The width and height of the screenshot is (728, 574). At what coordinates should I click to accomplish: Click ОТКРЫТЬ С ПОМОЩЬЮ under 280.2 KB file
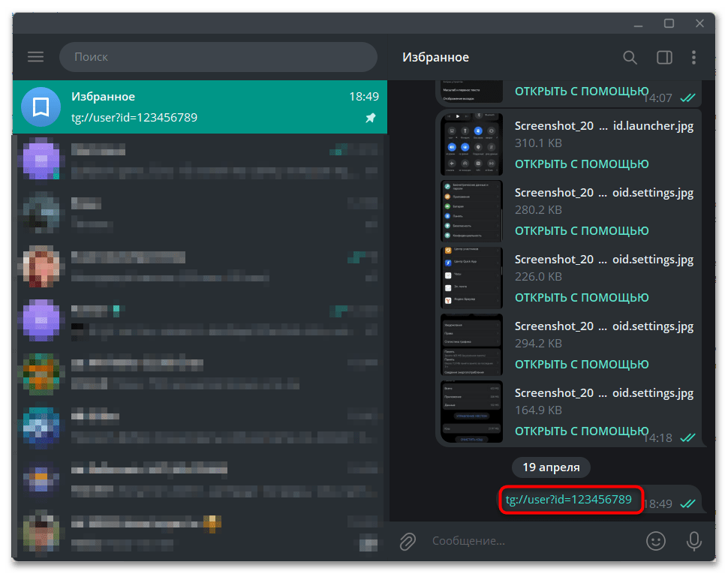(582, 231)
